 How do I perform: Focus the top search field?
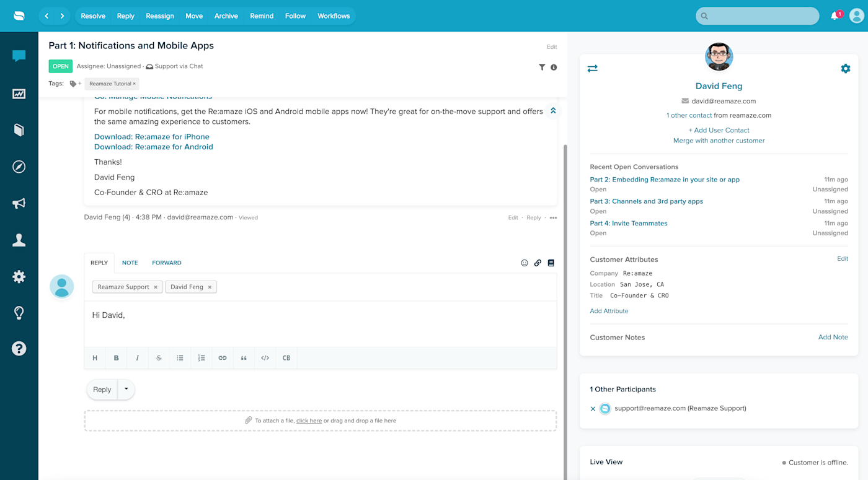click(758, 16)
